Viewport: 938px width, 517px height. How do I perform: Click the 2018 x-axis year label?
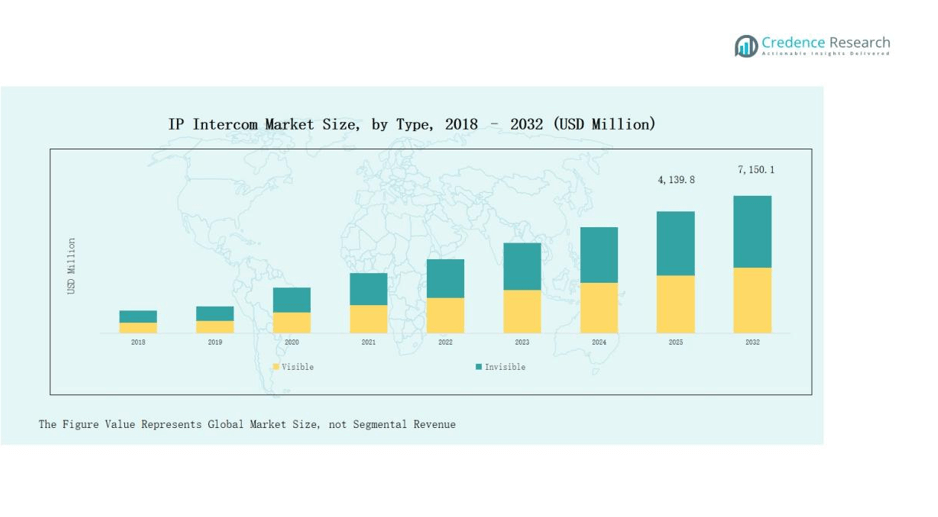[138, 342]
